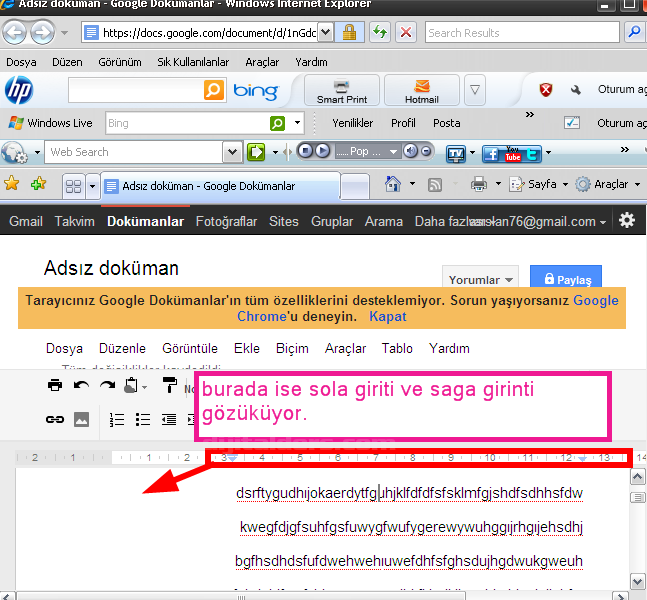Click the RSS feeds icon
This screenshot has height=600, width=647.
(435, 185)
